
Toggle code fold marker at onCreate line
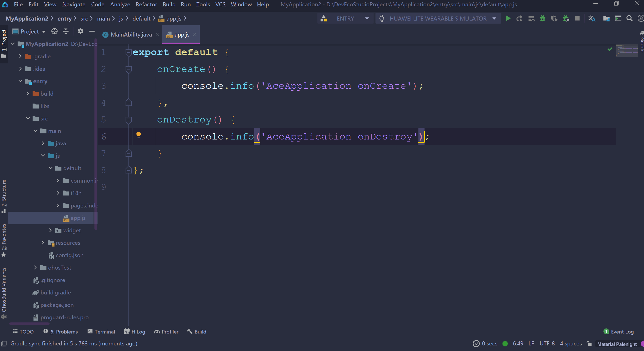pos(128,69)
